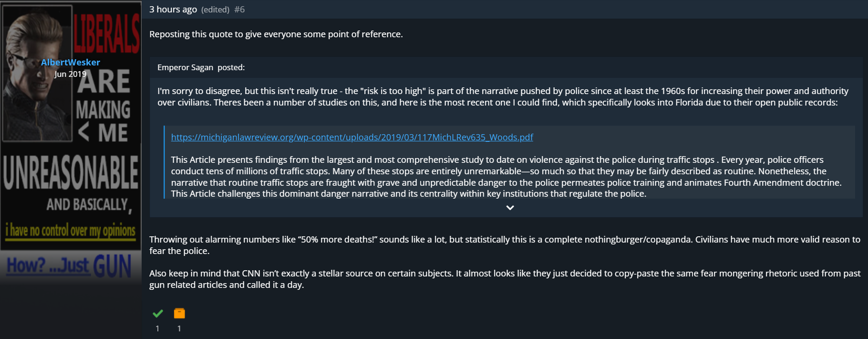Open the michiganlawreview.org PDF link

coord(352,137)
